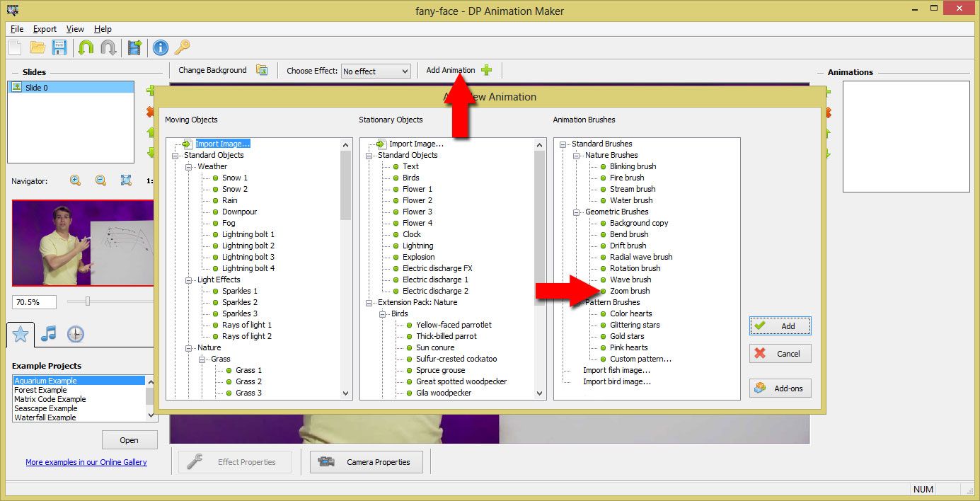Collapse the Grass tree node
Image resolution: width=980 pixels, height=501 pixels.
pos(203,359)
